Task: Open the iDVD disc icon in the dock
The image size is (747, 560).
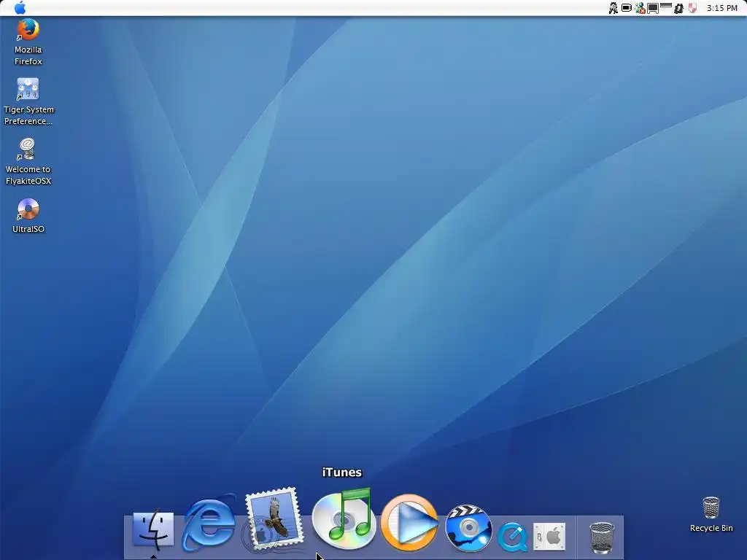Action: coord(468,528)
